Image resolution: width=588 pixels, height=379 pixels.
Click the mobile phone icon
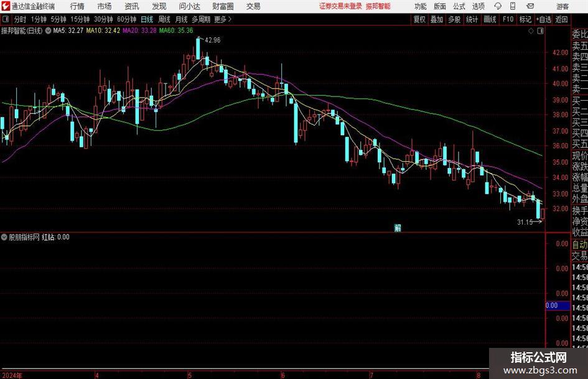point(513,6)
